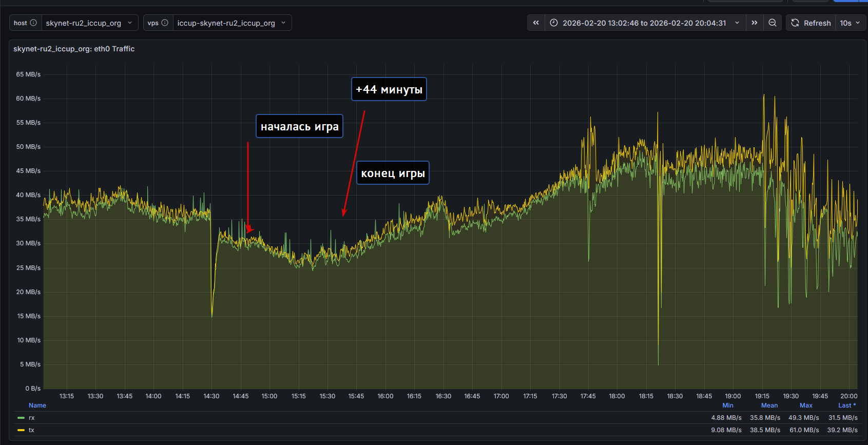Click the rx Max value 49.3 MB/s
This screenshot has width=868, height=445.
tap(804, 418)
